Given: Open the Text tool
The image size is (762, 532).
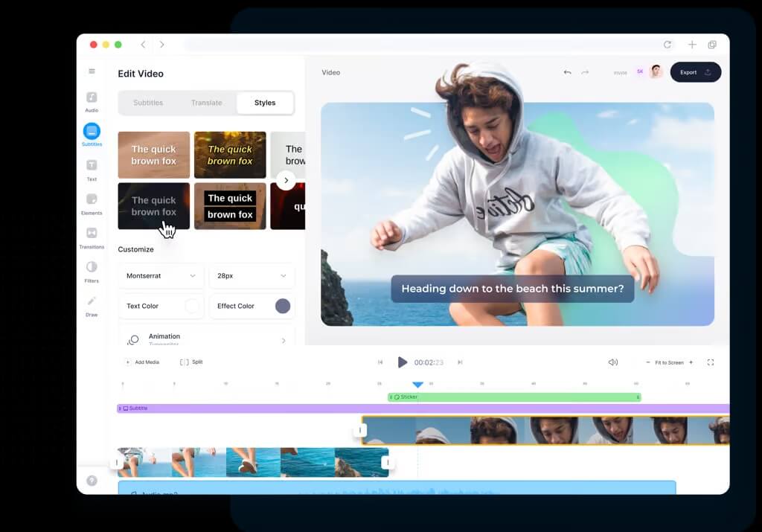Looking at the screenshot, I should click(x=92, y=170).
